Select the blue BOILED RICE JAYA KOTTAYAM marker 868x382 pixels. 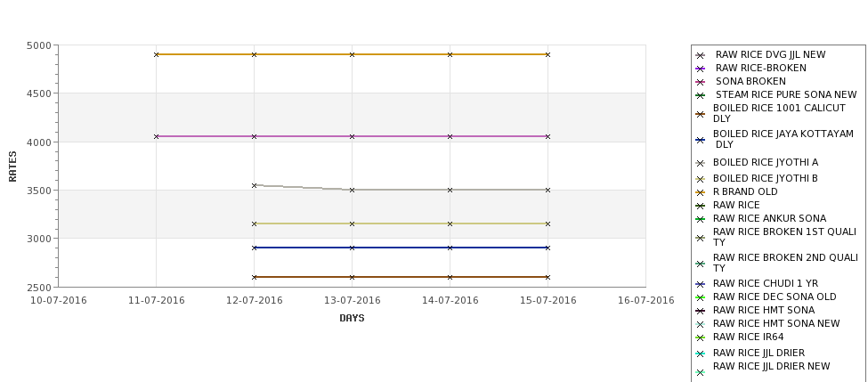point(701,140)
